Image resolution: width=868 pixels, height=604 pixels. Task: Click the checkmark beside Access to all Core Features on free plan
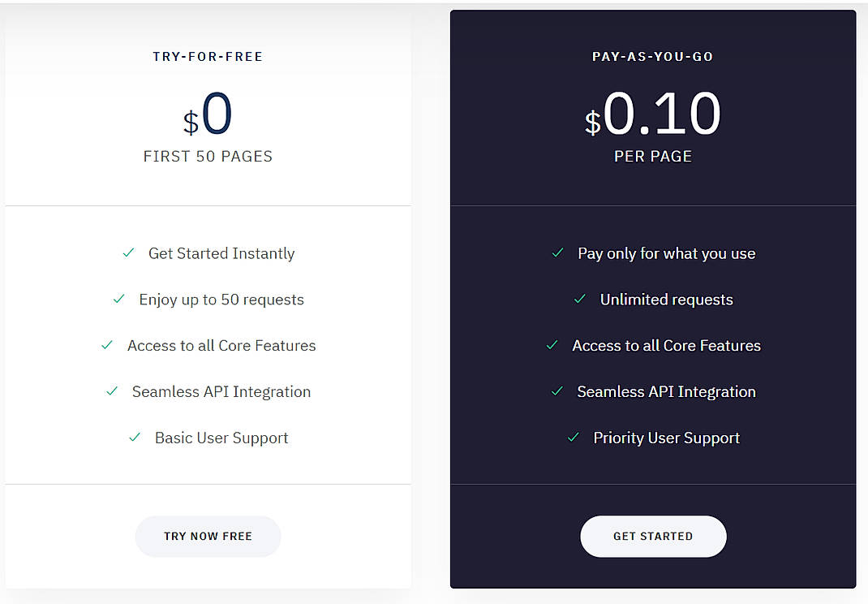point(106,346)
